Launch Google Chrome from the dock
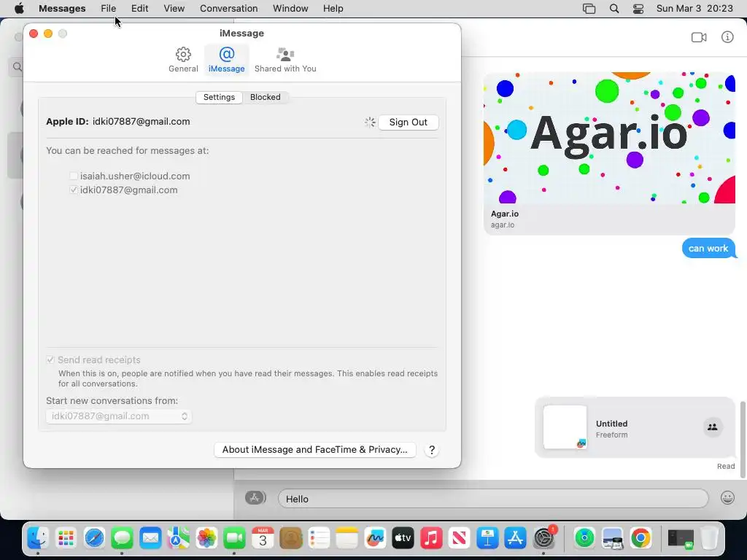Screen dimensions: 747x560 pos(640,538)
